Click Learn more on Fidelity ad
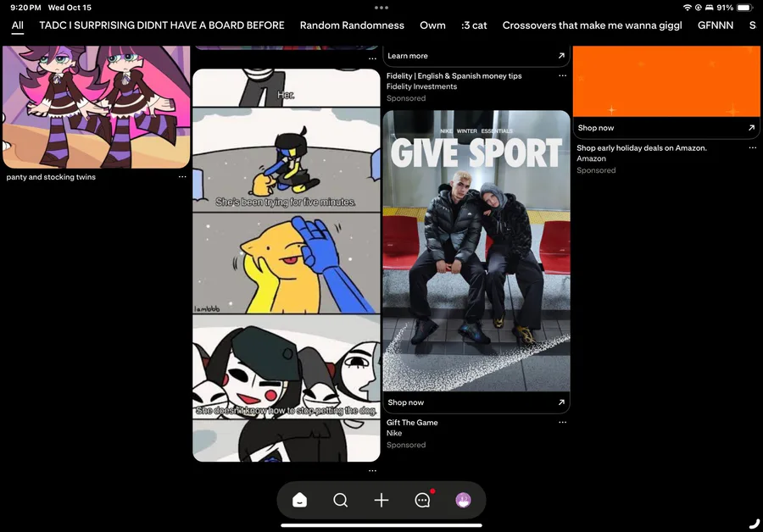This screenshot has width=763, height=532. coord(408,56)
